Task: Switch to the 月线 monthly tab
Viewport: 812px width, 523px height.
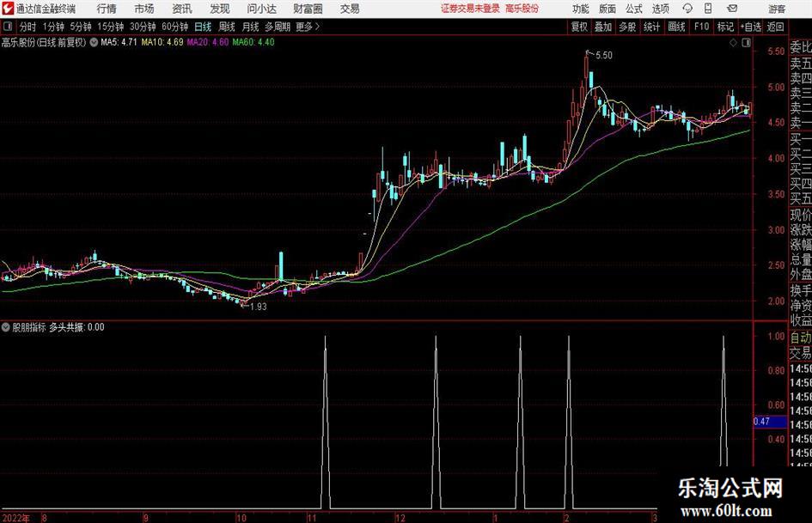Action: pos(250,27)
